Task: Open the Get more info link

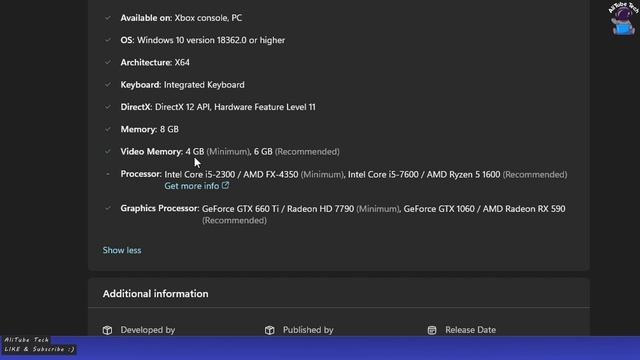Action: coord(197,186)
